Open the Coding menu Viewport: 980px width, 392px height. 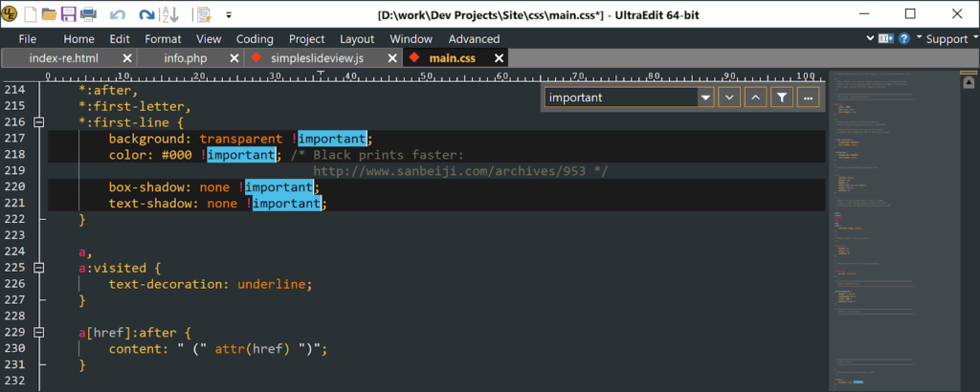click(255, 39)
